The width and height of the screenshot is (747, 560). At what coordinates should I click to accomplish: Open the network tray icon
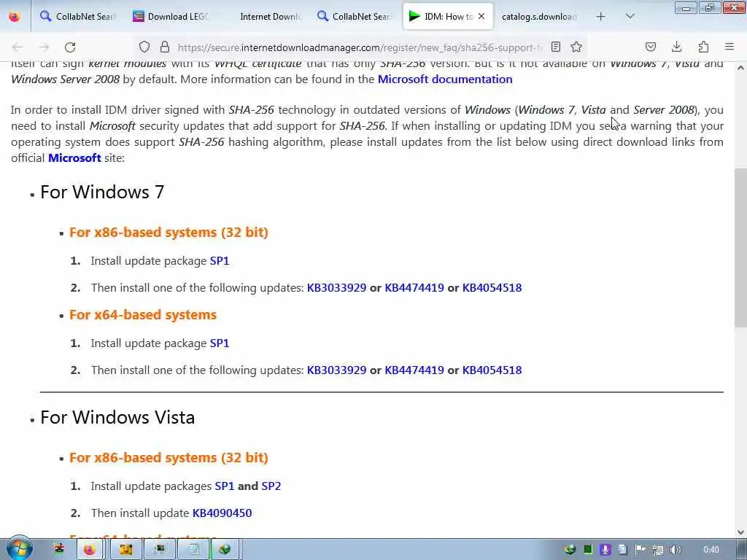[658, 550]
